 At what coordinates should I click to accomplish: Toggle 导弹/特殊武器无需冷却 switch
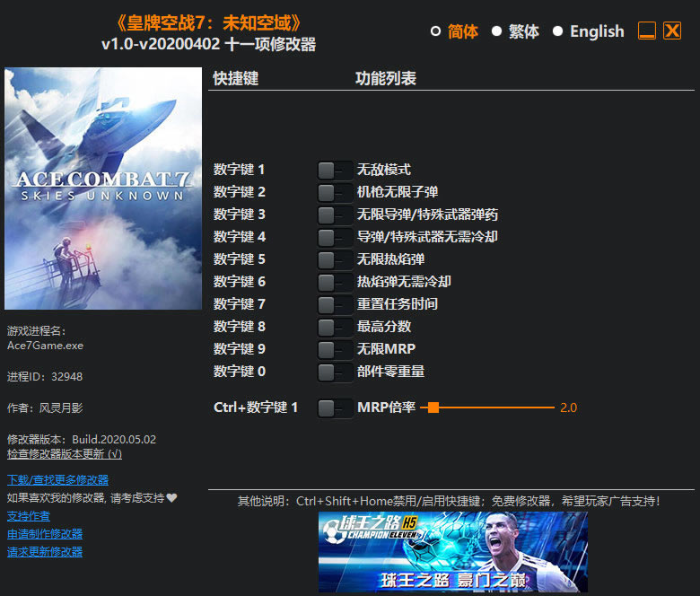click(335, 237)
